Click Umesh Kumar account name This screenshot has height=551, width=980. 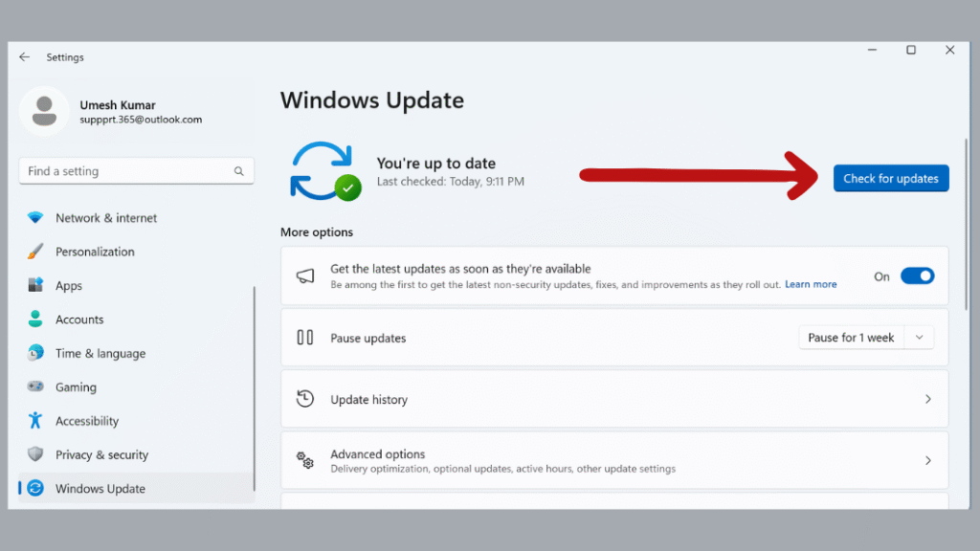(118, 105)
